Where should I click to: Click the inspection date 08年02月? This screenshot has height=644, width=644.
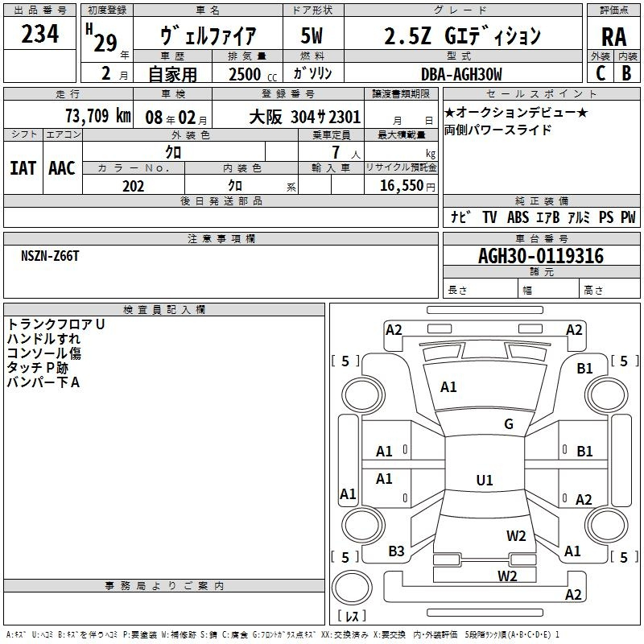176,118
